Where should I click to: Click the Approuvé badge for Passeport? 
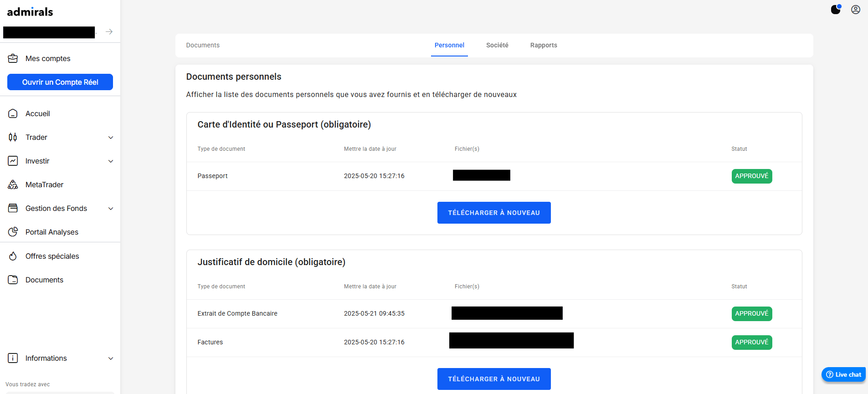point(752,176)
